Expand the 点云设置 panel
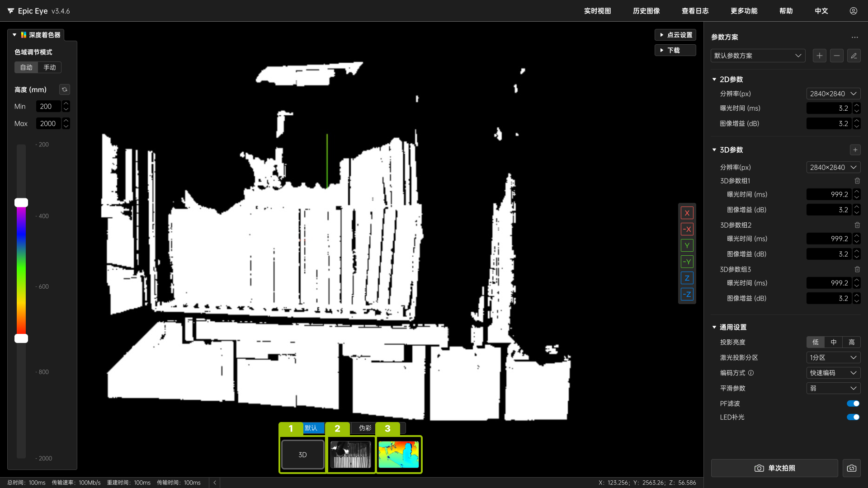868x488 pixels. (x=675, y=35)
